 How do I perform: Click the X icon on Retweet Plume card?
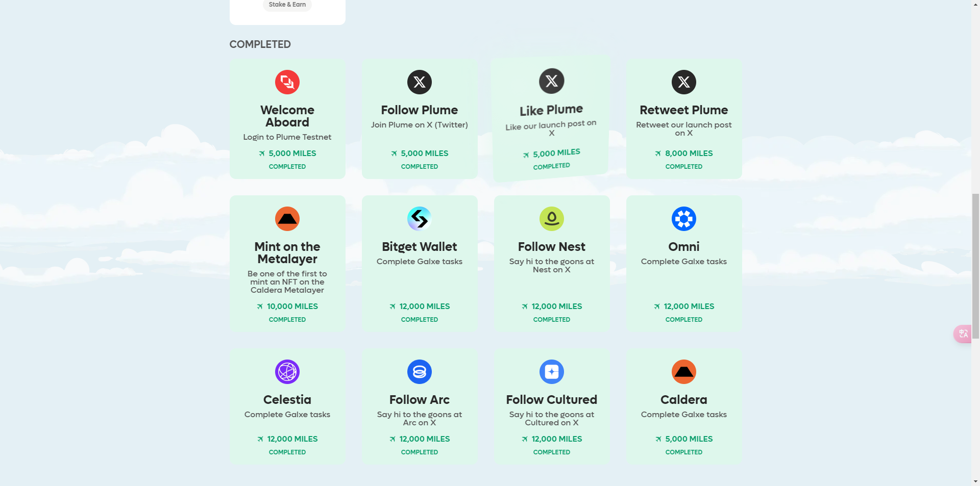point(684,82)
